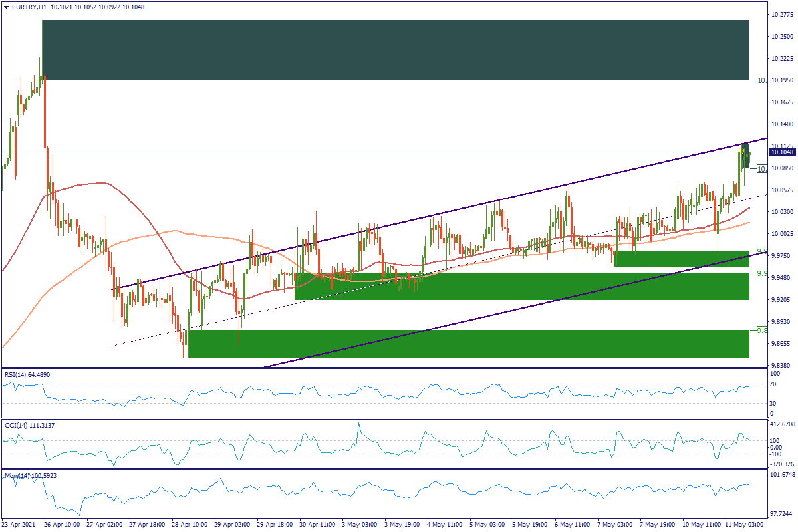Click the RSI 70 level on the scale
This screenshot has height=532, width=798.
[773, 384]
